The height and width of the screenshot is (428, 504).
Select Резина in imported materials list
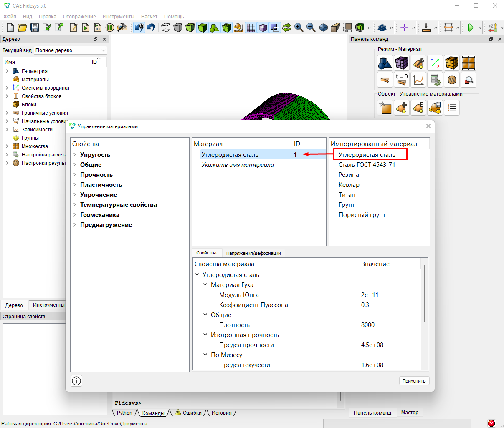[349, 175]
